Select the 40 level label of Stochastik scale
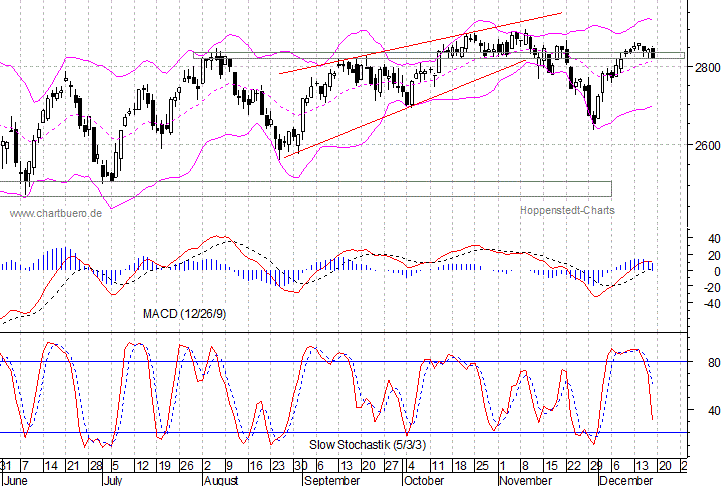 click(714, 410)
